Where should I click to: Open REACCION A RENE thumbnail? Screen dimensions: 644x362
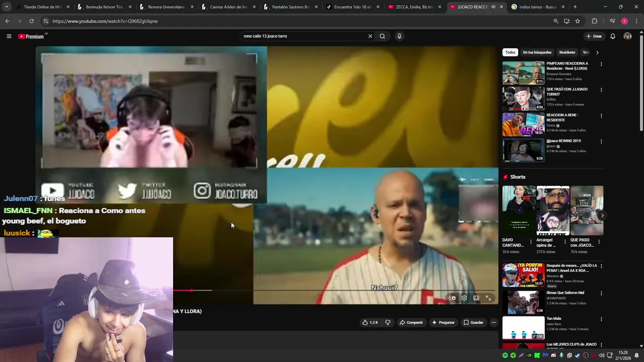click(523, 124)
